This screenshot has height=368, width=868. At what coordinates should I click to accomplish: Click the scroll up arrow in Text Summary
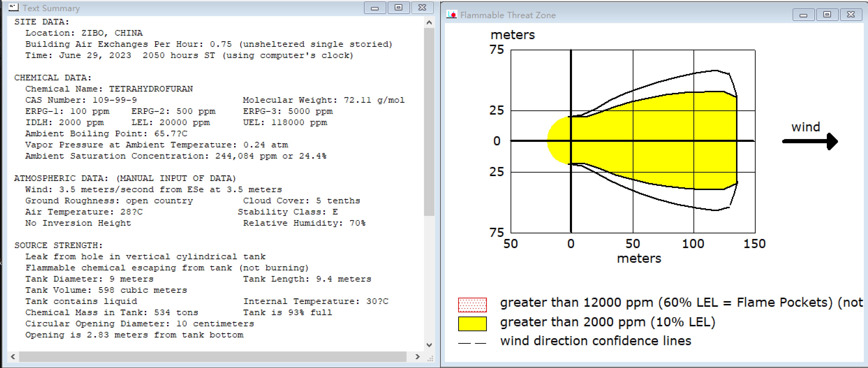tap(429, 23)
